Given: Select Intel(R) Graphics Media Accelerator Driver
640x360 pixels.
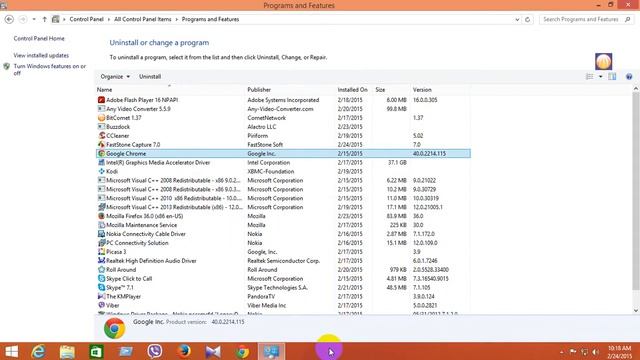Looking at the screenshot, I should pyautogui.click(x=283, y=162).
